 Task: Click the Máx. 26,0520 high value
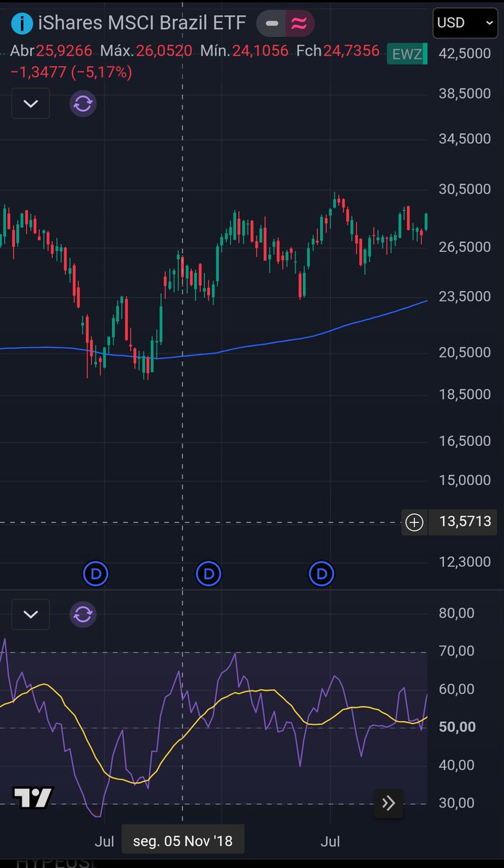tap(146, 51)
